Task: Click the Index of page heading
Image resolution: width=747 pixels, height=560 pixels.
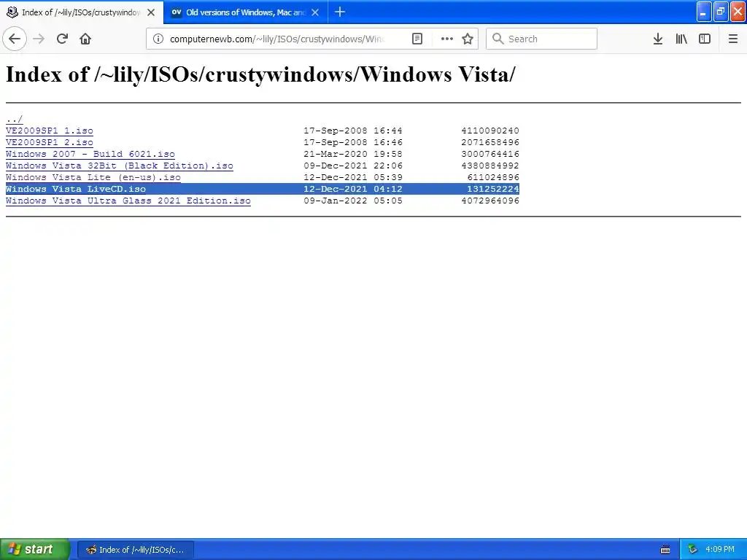Action: (x=260, y=74)
